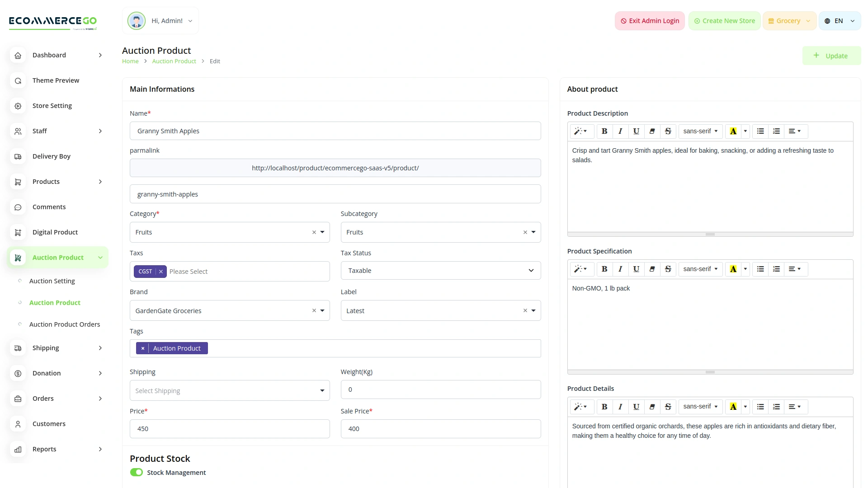Open the Tax Status dropdown

440,271
